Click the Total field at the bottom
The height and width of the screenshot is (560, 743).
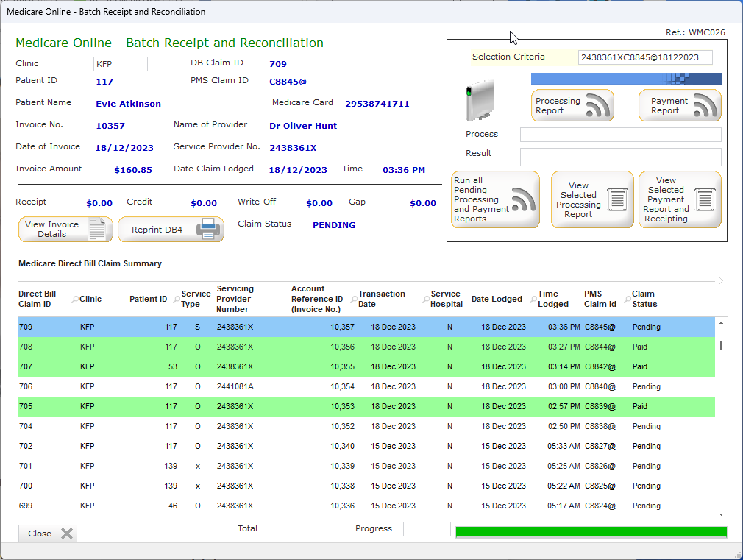pos(316,529)
